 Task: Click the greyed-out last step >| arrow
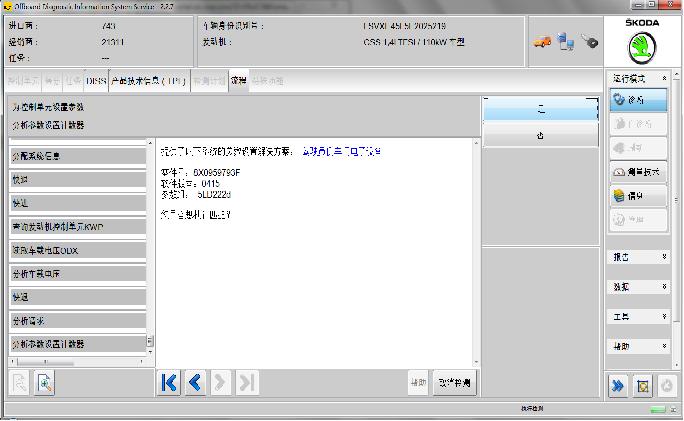pyautogui.click(x=247, y=383)
